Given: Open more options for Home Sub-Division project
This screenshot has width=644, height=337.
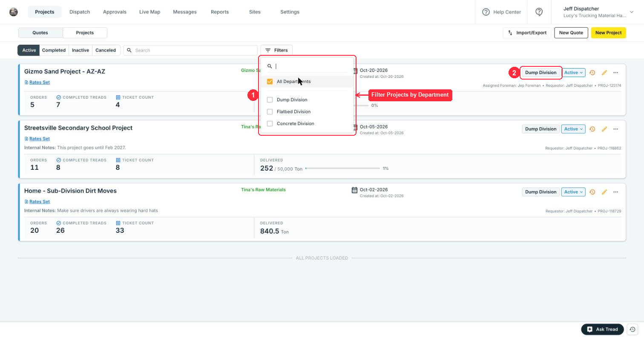Looking at the screenshot, I should coord(615,192).
